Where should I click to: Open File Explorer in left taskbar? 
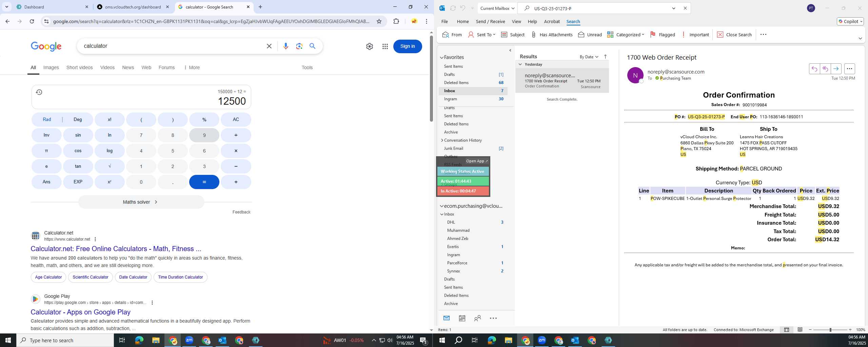156,340
